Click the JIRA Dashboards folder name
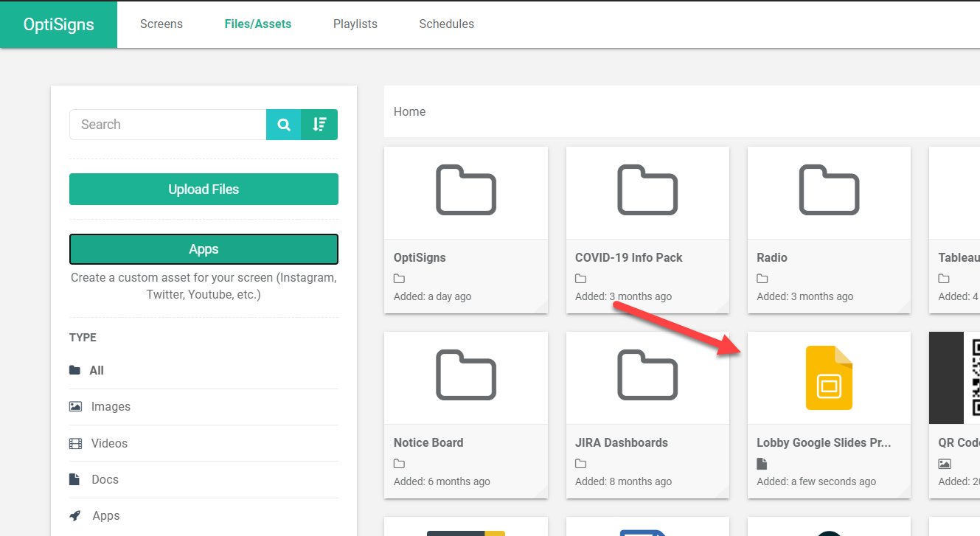 tap(622, 442)
